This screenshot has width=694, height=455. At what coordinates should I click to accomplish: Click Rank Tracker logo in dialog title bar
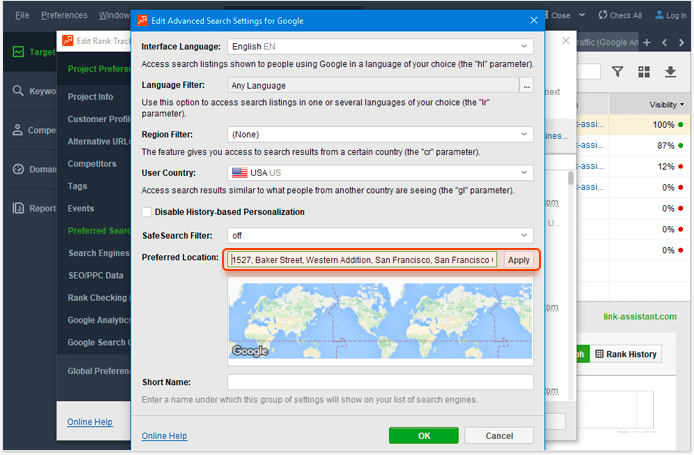[x=143, y=20]
